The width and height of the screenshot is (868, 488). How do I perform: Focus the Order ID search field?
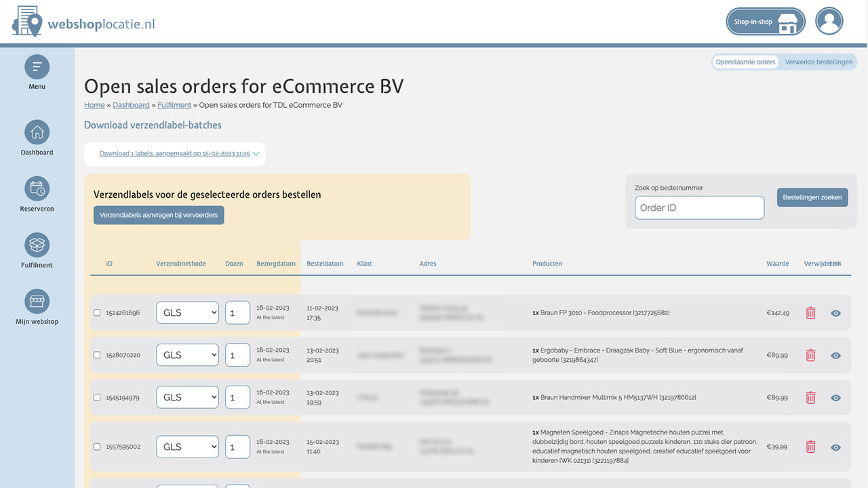click(x=699, y=207)
